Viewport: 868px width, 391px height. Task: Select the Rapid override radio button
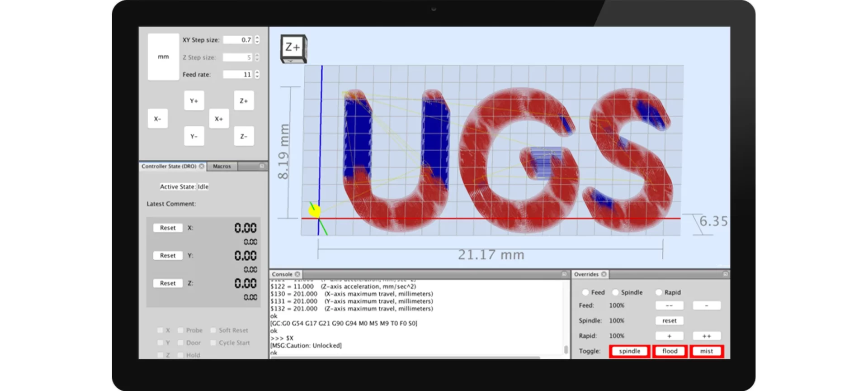pos(659,292)
